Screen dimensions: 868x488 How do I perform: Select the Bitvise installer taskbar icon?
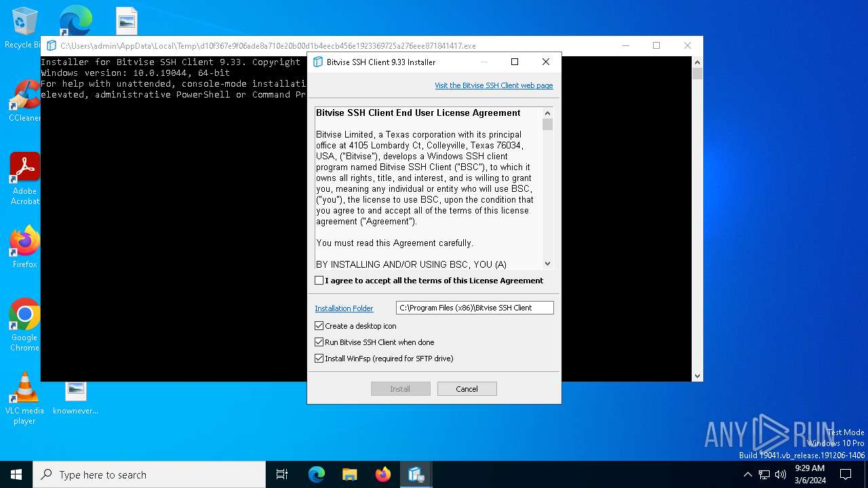(416, 474)
